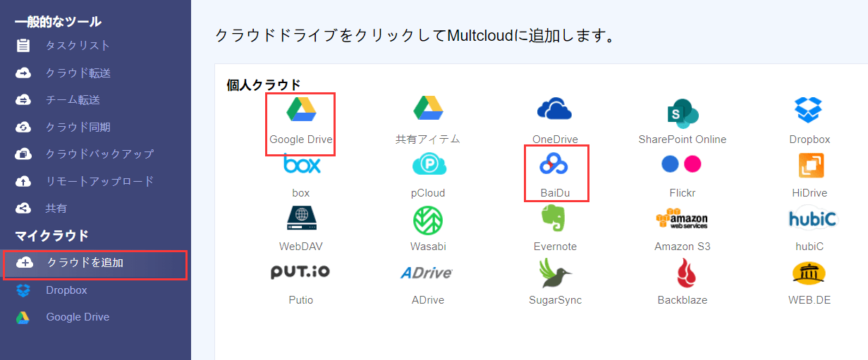Click the Evernote text label
This screenshot has width=868, height=360.
555,247
